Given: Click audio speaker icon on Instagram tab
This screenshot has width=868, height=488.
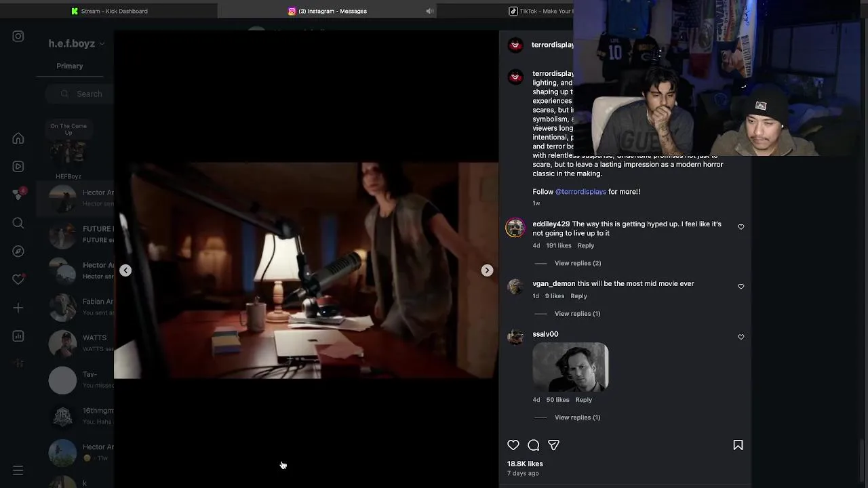Looking at the screenshot, I should [429, 11].
